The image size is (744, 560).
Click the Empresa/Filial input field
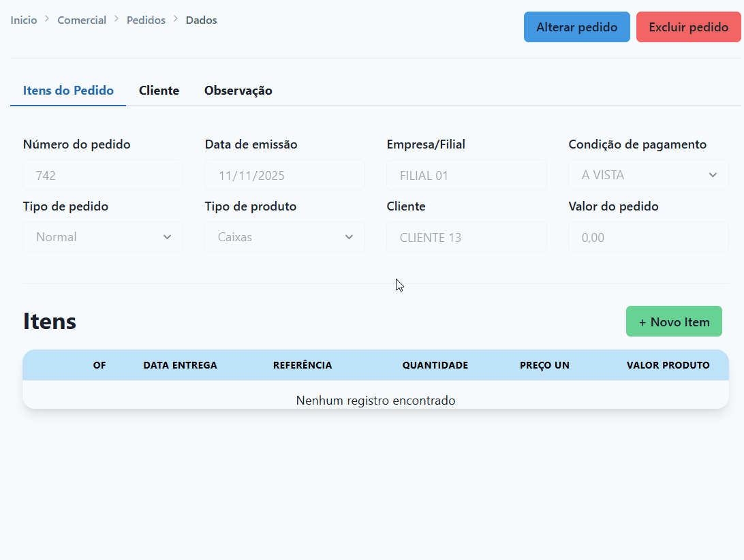466,175
